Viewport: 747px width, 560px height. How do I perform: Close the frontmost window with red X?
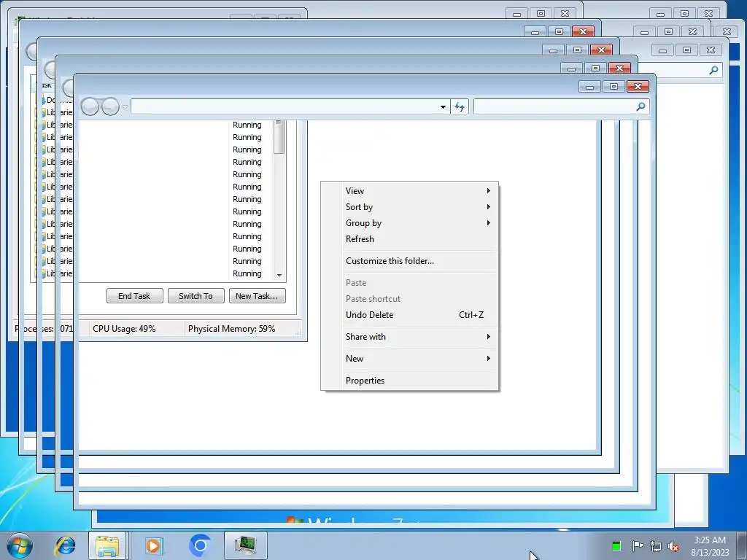point(638,86)
